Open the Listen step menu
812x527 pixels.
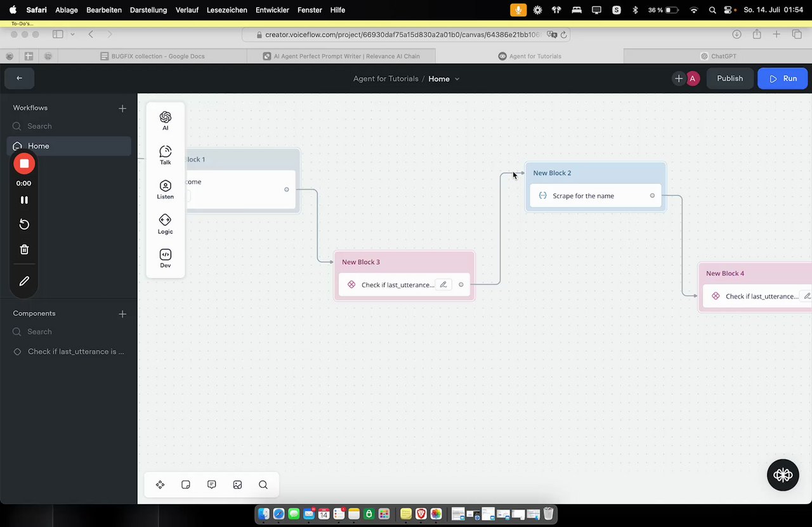(x=165, y=189)
